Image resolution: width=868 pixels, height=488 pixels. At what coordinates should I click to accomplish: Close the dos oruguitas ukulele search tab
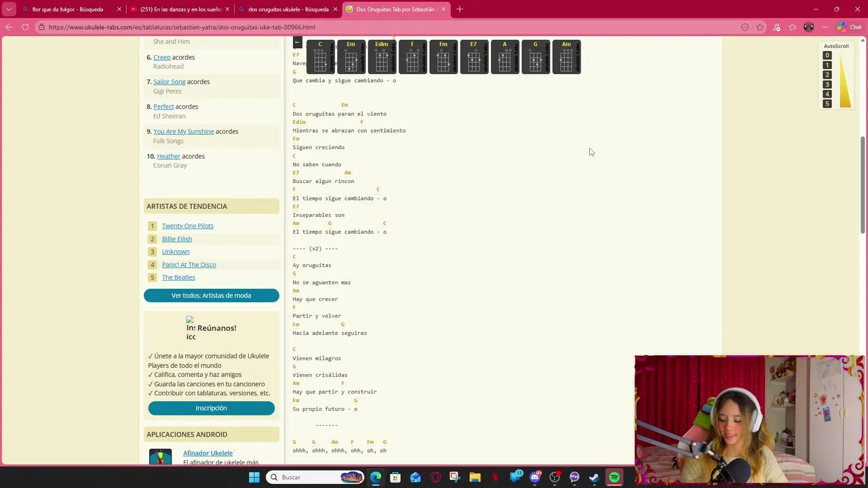pyautogui.click(x=335, y=9)
